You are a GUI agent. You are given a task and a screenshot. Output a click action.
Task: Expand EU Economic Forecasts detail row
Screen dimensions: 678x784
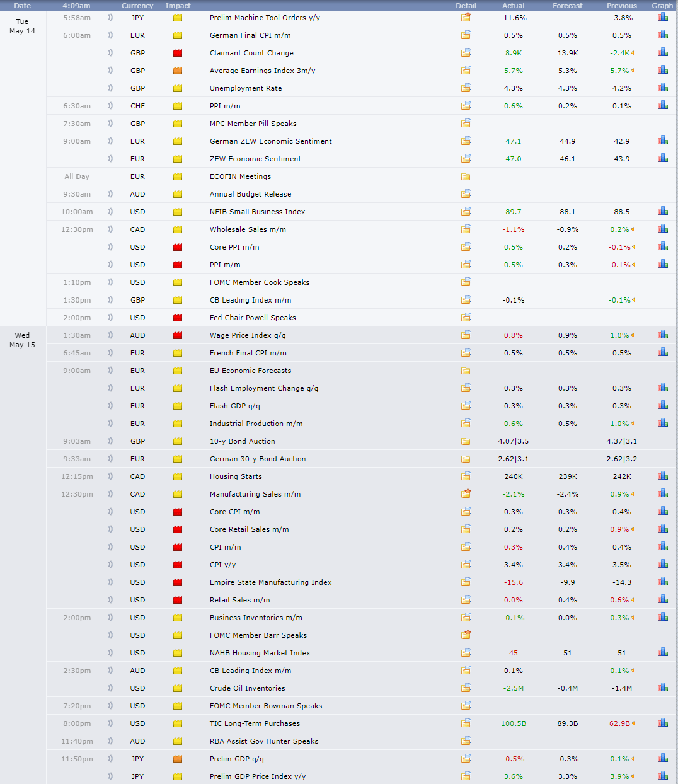pos(466,371)
